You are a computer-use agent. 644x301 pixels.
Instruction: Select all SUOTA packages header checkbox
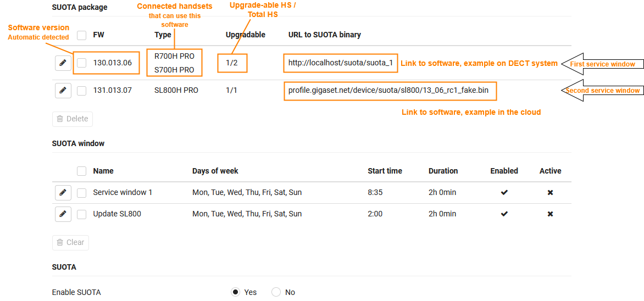coord(82,35)
